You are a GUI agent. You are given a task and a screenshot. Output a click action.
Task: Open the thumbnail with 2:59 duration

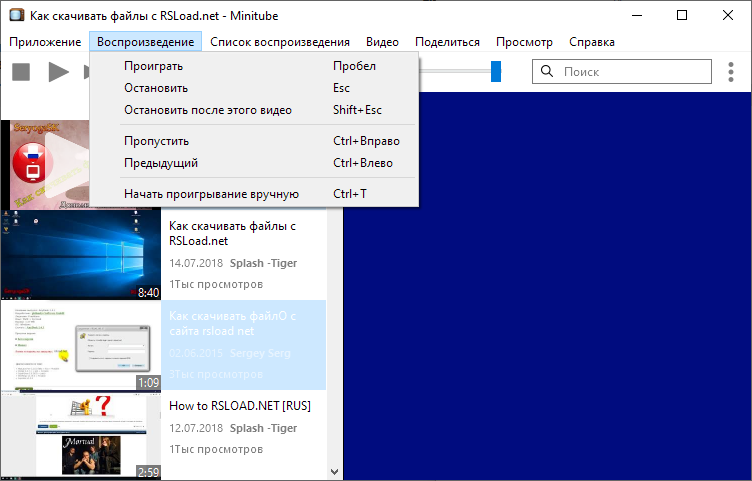pyautogui.click(x=81, y=435)
